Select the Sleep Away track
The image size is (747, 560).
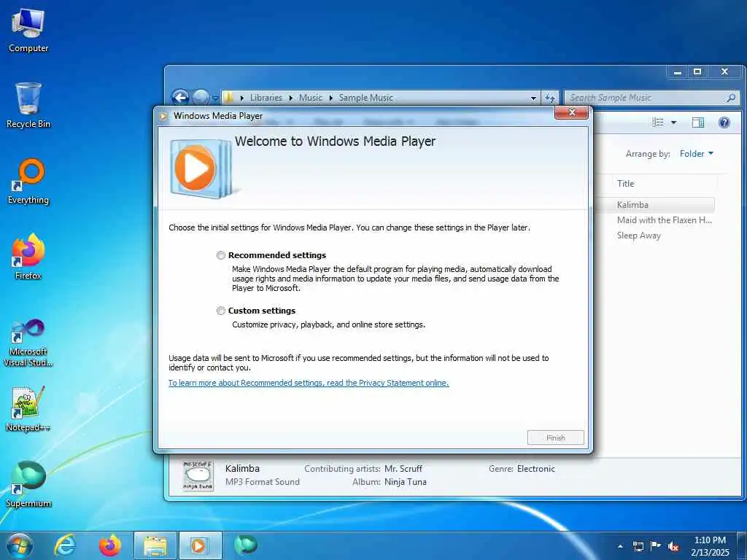tap(638, 236)
